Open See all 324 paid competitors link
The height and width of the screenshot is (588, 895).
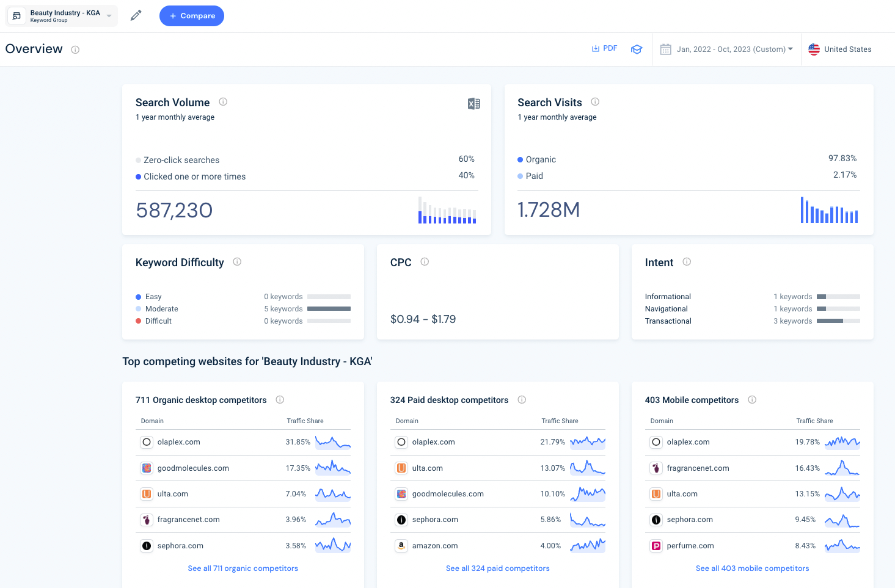(x=498, y=568)
